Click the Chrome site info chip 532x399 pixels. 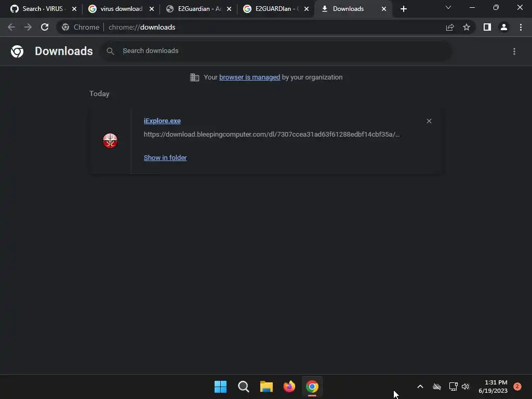tap(81, 27)
